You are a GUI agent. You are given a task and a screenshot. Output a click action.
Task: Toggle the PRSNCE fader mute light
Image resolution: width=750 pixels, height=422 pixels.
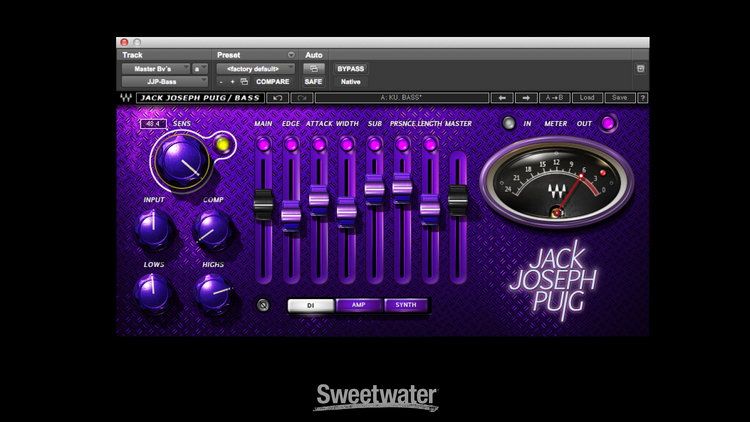click(402, 144)
